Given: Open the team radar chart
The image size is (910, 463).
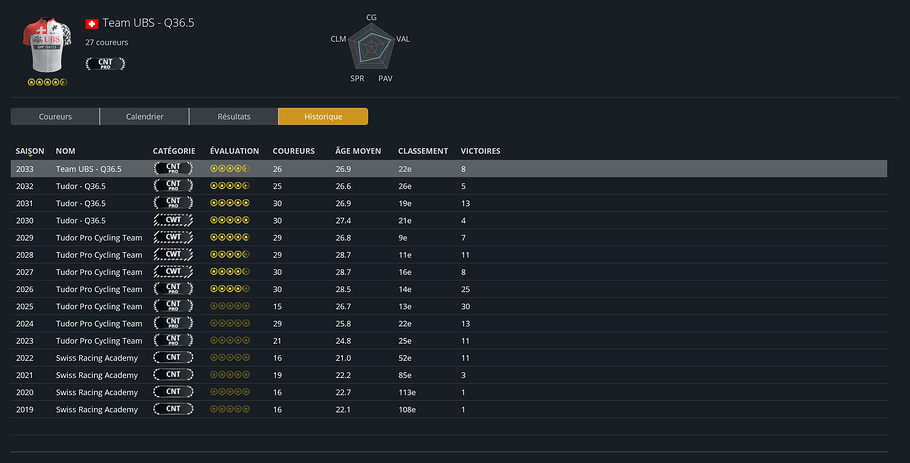Looking at the screenshot, I should [371, 48].
